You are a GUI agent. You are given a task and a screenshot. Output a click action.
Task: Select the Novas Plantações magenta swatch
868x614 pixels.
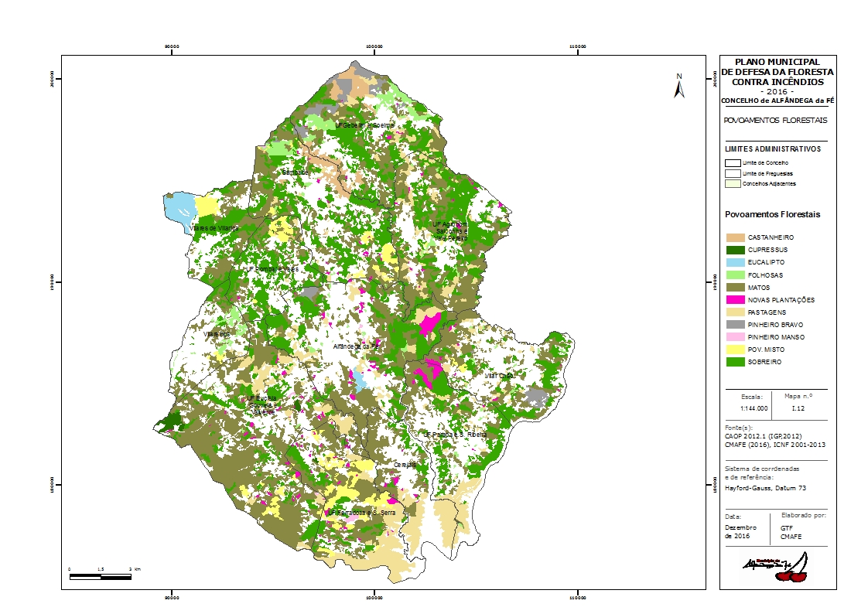coord(735,300)
